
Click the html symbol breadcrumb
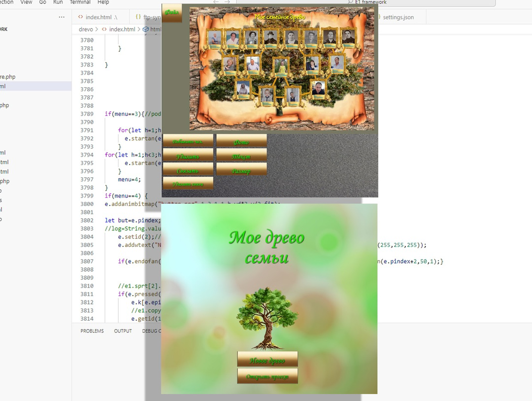155,29
